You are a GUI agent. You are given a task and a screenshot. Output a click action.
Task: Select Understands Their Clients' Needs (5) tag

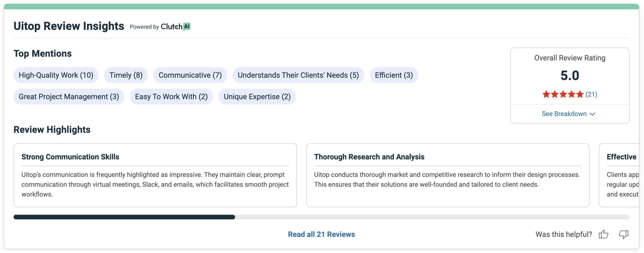[x=298, y=75]
